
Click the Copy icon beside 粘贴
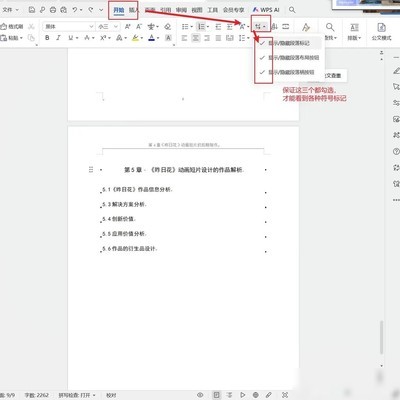click(31, 38)
